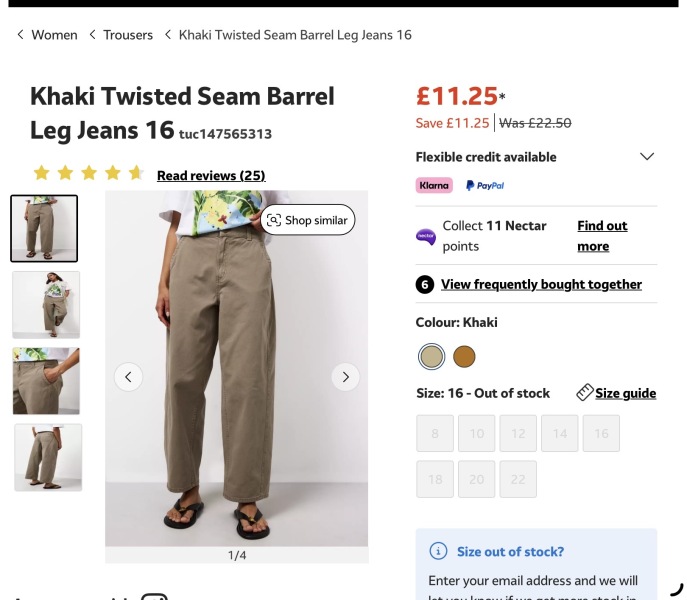The width and height of the screenshot is (687, 600).
Task: Select the khaki colour swatch
Action: pyautogui.click(x=432, y=356)
